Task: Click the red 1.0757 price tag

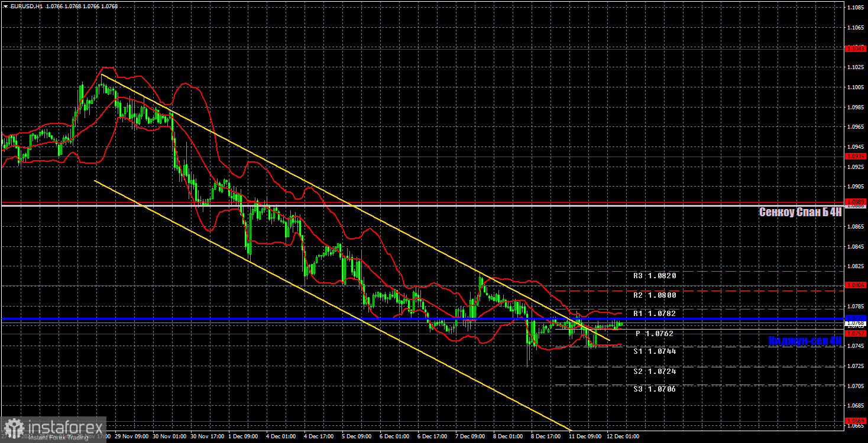Action: (856, 333)
